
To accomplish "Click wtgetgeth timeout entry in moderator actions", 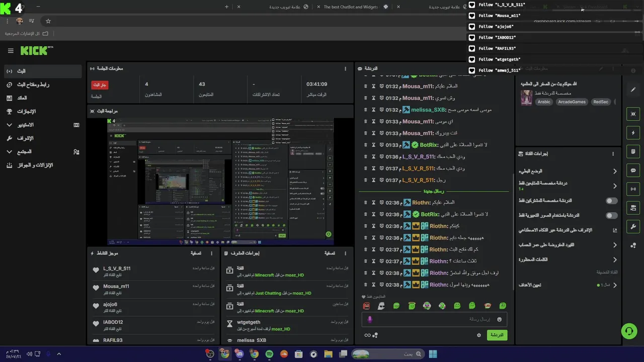I will (287, 325).
